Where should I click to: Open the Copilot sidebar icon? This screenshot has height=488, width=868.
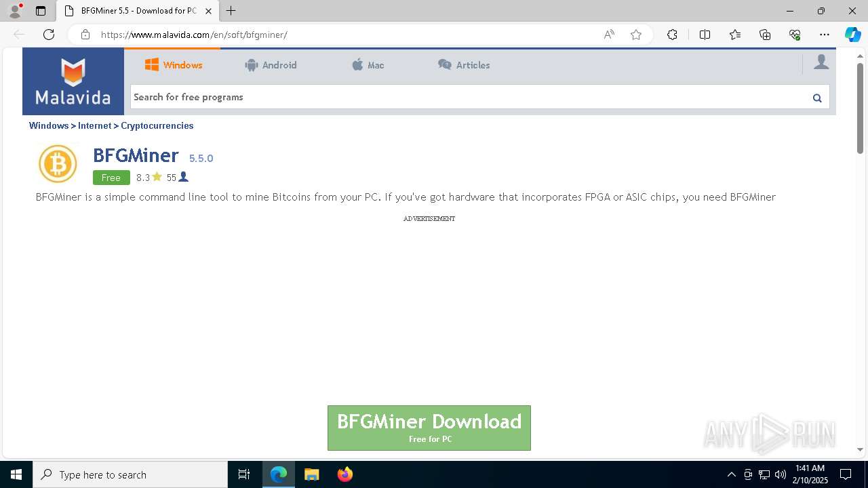(852, 35)
